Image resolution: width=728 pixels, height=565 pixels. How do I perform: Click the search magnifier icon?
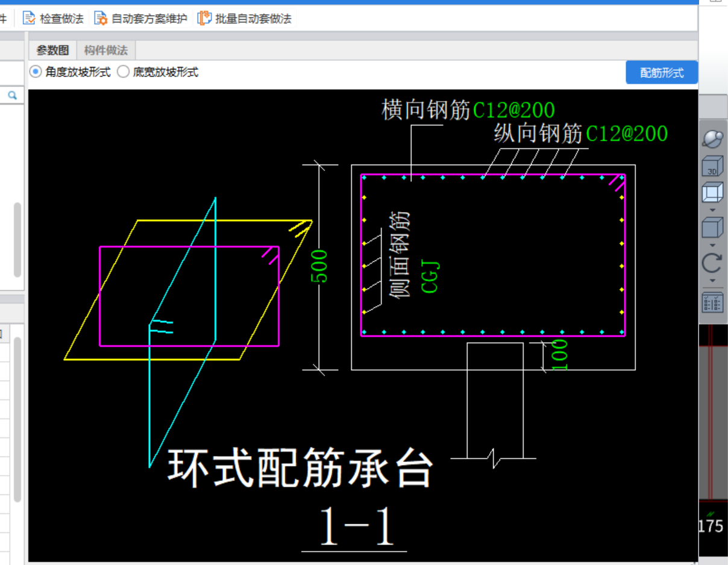(12, 95)
